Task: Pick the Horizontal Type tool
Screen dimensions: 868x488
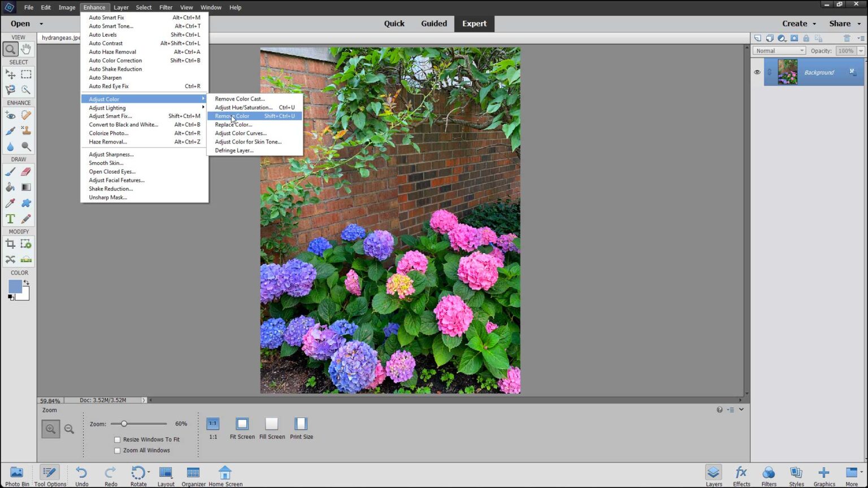Action: click(x=10, y=219)
